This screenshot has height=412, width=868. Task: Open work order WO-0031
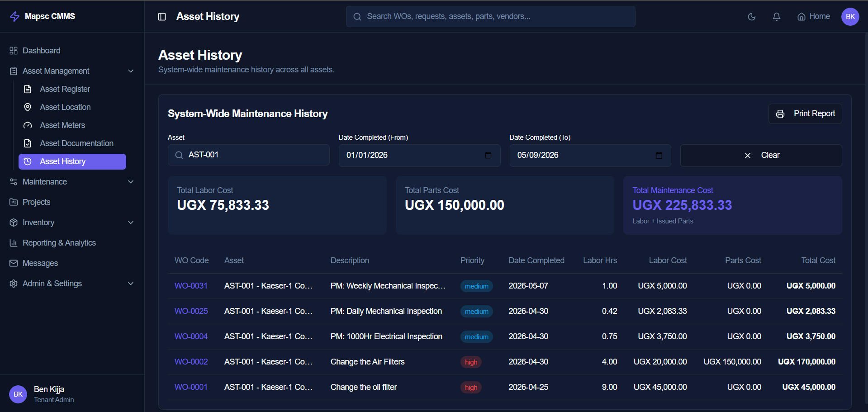pos(191,286)
